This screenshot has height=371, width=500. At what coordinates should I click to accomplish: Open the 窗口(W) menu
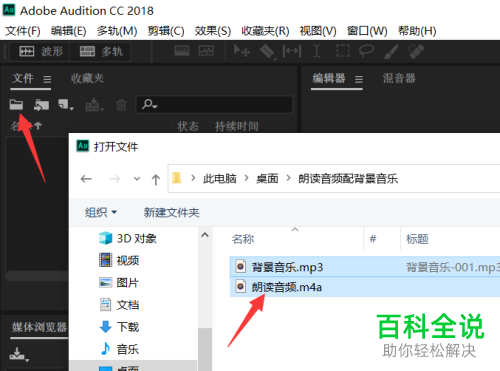[x=367, y=31]
